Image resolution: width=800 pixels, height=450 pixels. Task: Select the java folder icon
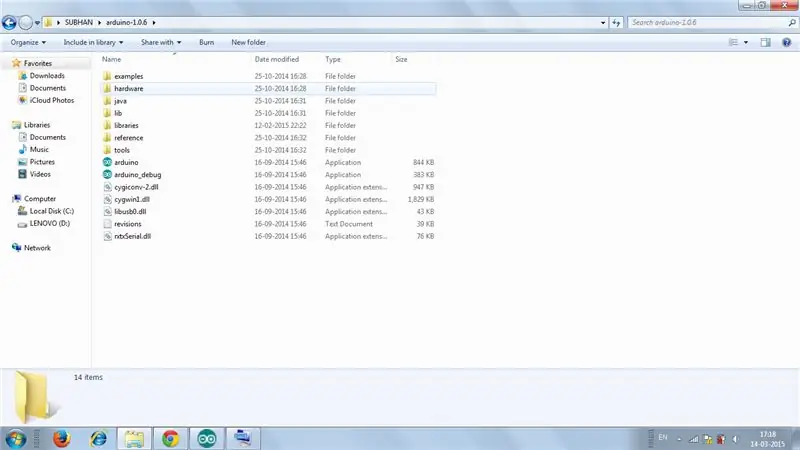pos(107,101)
